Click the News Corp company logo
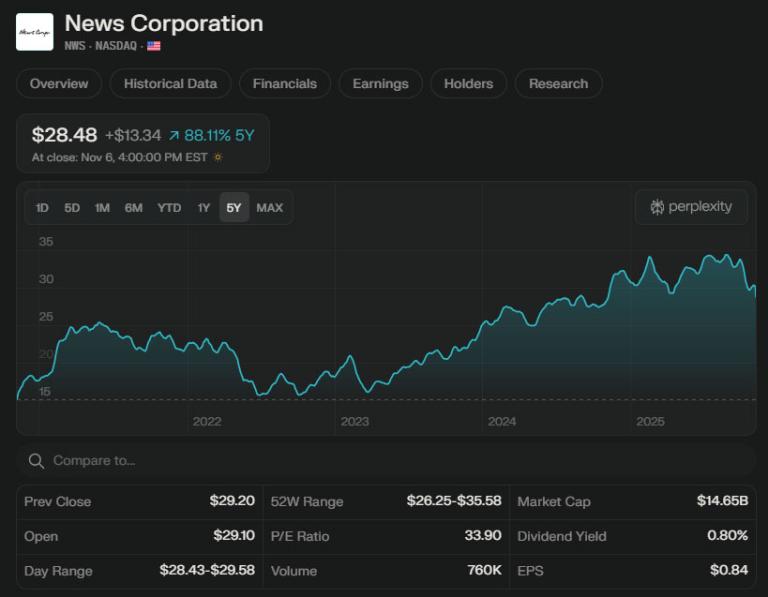Image resolution: width=768 pixels, height=597 pixels. [x=35, y=32]
